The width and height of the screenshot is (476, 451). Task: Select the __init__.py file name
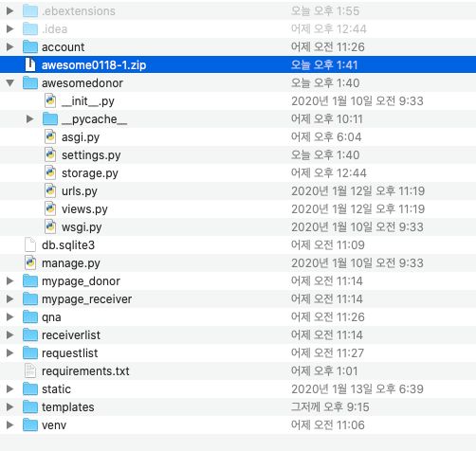point(88,101)
